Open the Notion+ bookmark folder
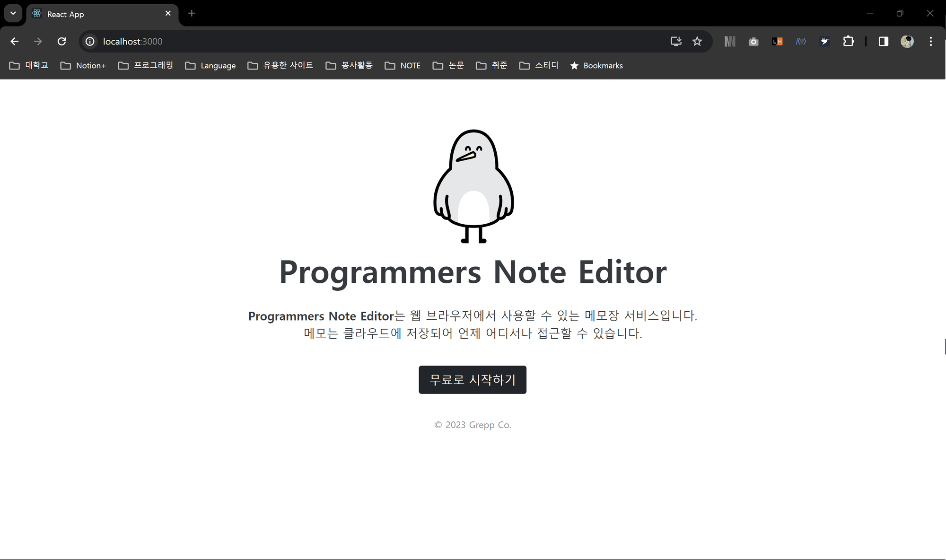The image size is (946, 560). [x=83, y=65]
